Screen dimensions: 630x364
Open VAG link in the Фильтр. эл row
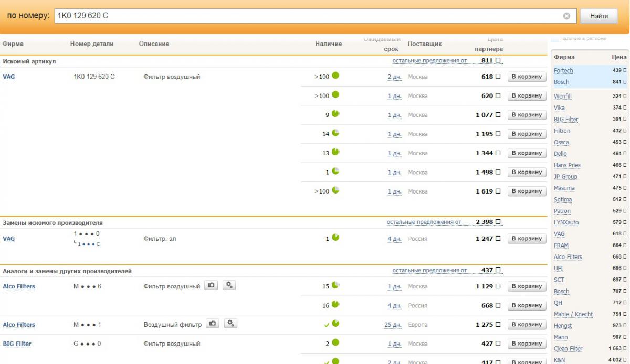tap(9, 239)
